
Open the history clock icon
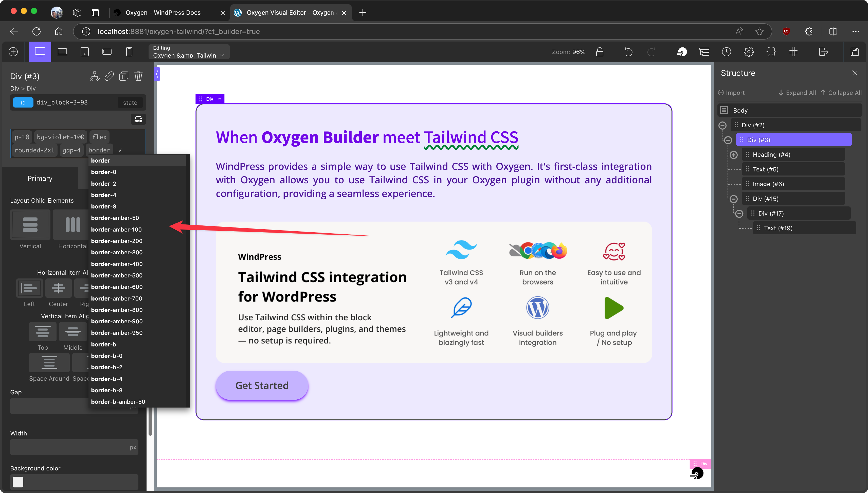click(x=726, y=52)
